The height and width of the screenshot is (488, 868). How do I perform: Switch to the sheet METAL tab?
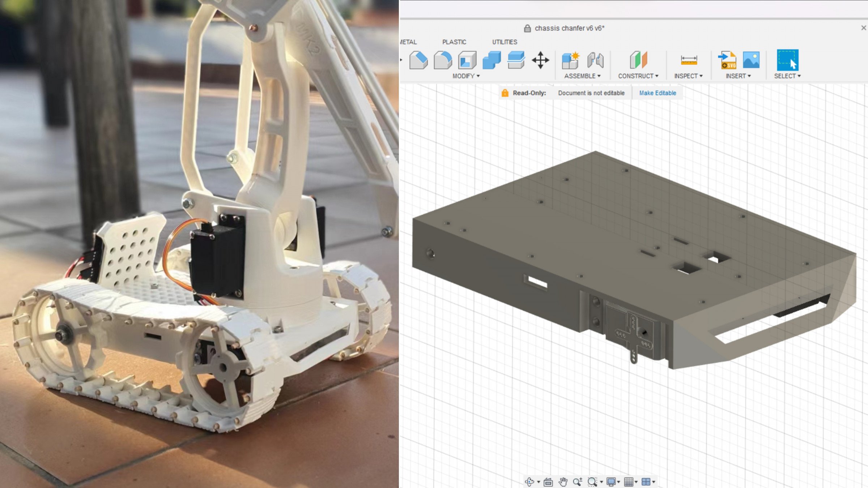coord(408,42)
